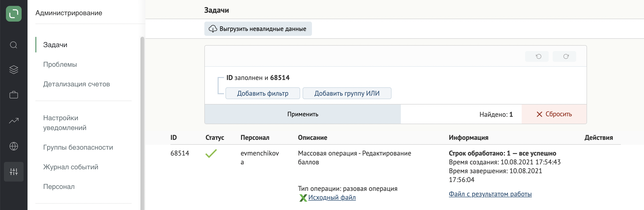Screen dimensions: 644x210
Task: Click the ID column header
Action: click(x=173, y=138)
